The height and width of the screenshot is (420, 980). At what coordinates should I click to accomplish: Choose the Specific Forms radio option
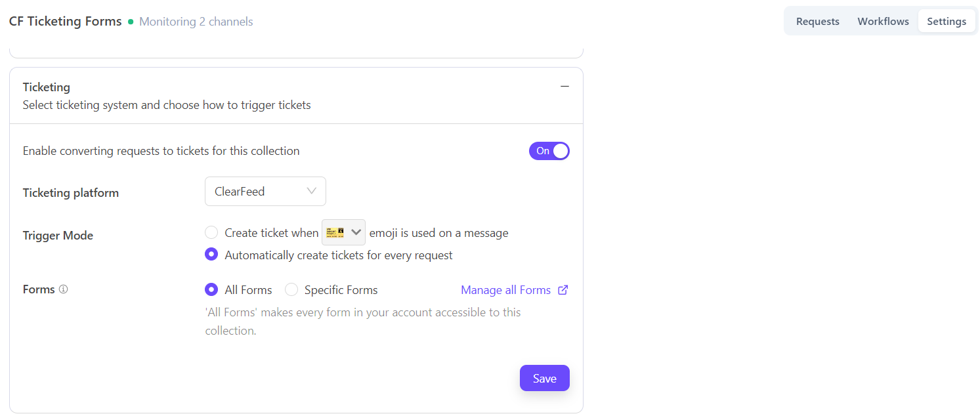291,289
